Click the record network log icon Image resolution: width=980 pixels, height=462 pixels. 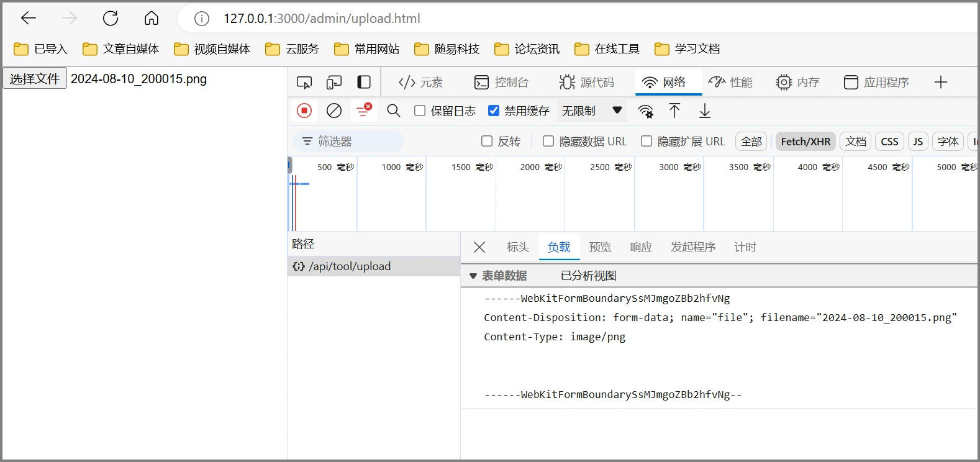coord(304,111)
